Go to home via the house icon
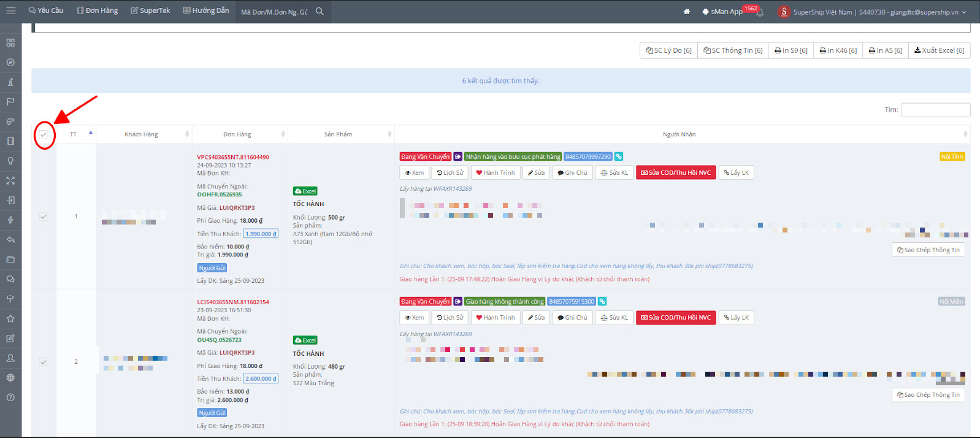Image resolution: width=980 pixels, height=438 pixels. point(687,12)
